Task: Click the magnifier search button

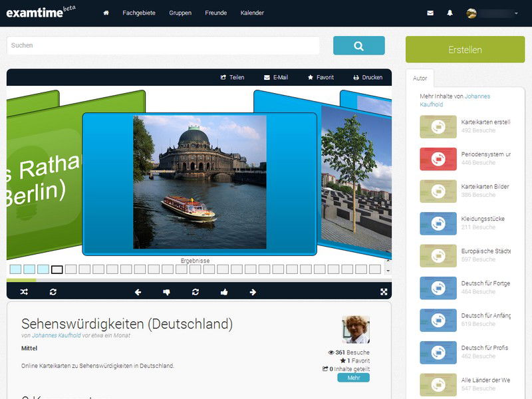Action: (x=359, y=45)
